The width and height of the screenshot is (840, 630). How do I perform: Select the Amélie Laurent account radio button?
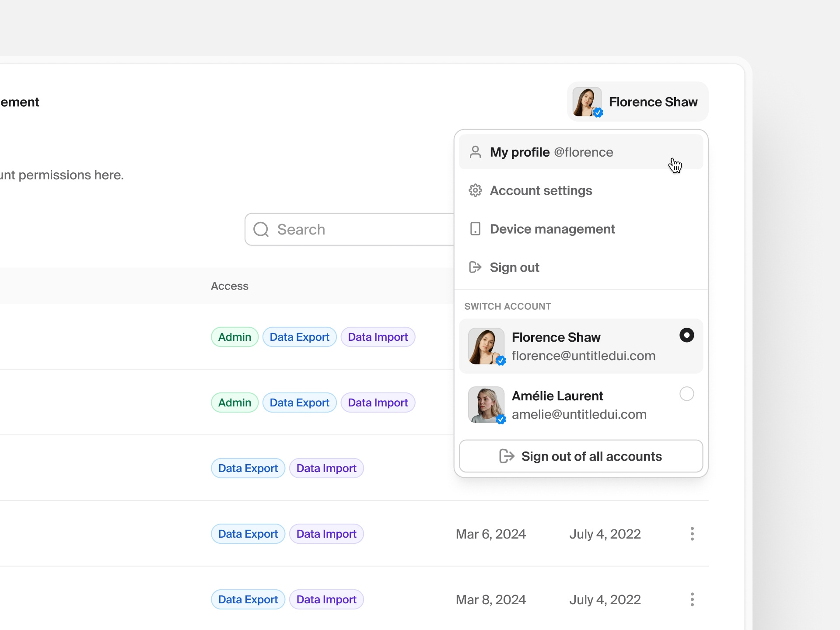tap(687, 394)
